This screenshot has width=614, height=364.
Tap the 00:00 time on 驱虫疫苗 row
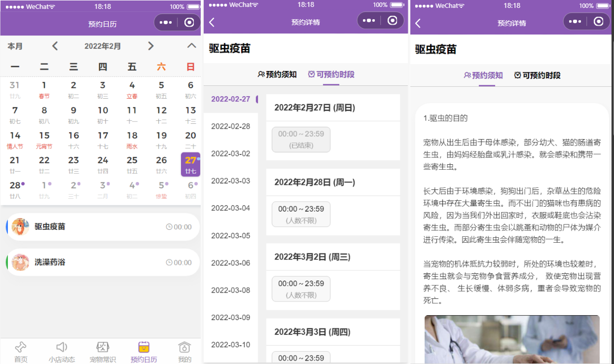(x=179, y=227)
